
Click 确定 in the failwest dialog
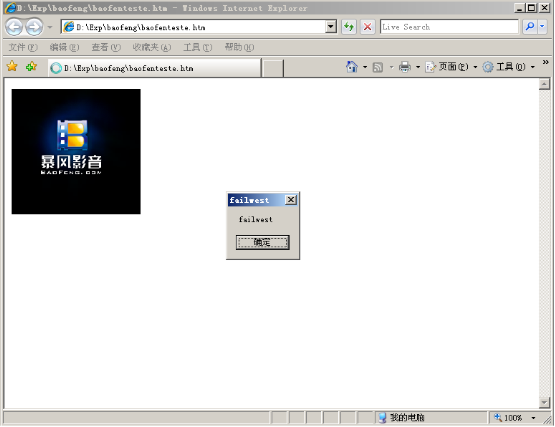[263, 243]
